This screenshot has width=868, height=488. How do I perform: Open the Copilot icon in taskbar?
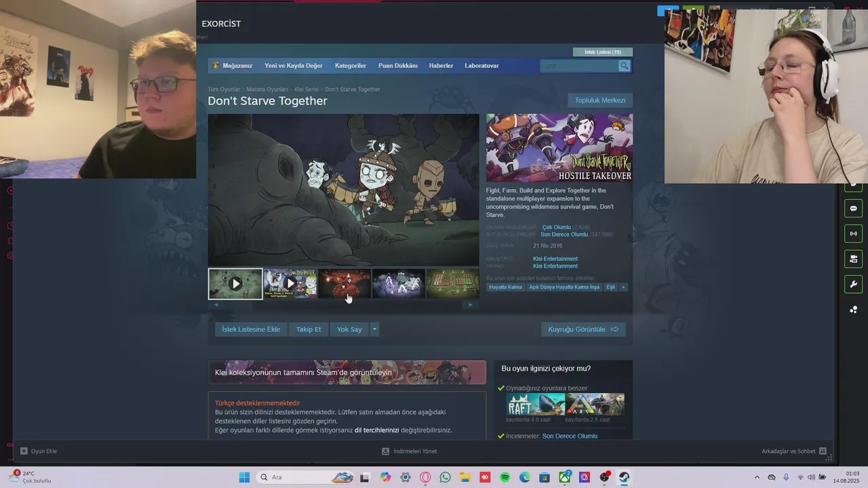click(385, 477)
